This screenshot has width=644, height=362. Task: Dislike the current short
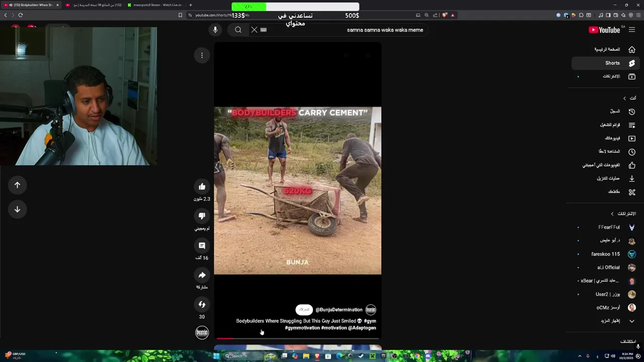point(202,216)
